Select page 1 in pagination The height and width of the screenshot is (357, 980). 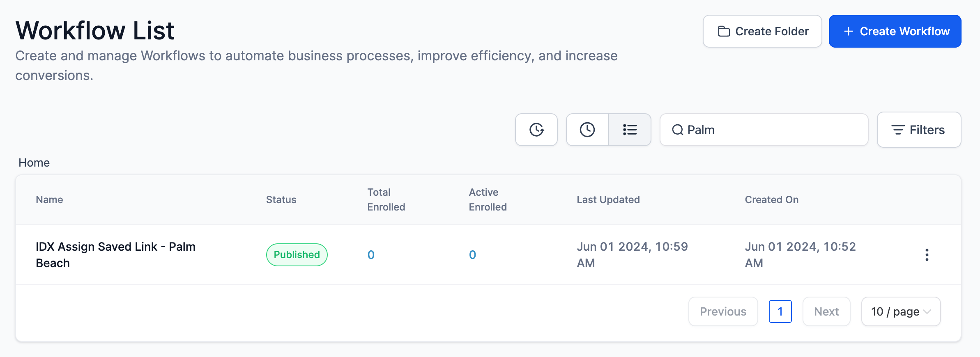click(x=780, y=311)
